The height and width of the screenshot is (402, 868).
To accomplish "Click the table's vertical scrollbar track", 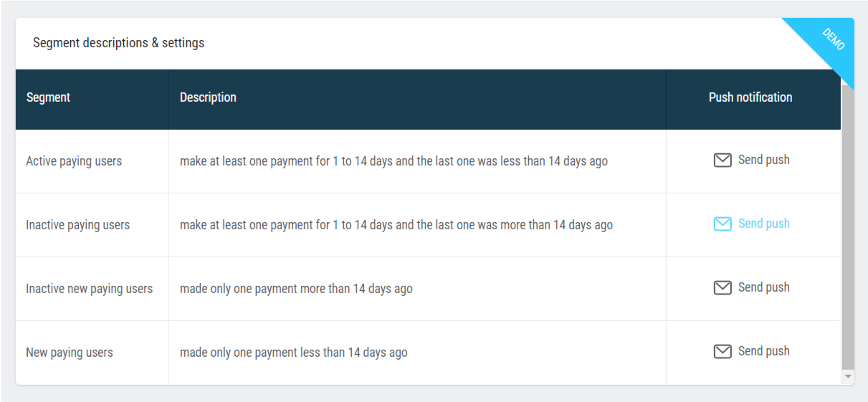I will click(x=848, y=229).
